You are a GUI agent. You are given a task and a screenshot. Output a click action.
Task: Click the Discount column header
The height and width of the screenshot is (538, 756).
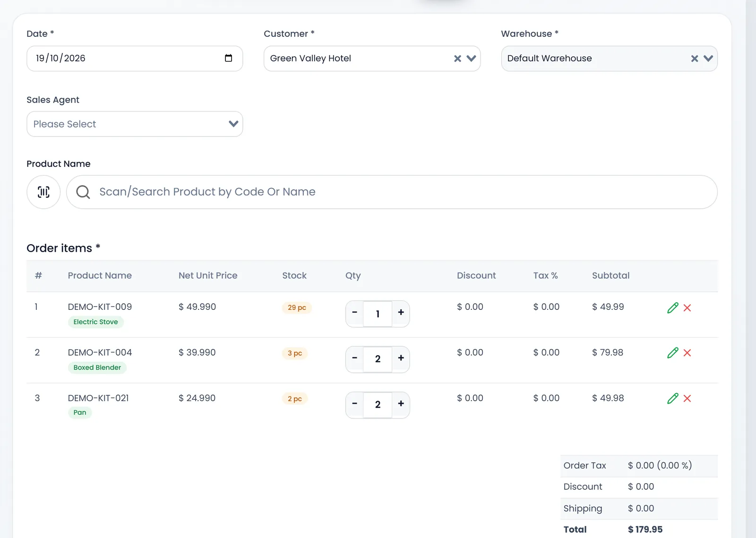click(x=476, y=275)
